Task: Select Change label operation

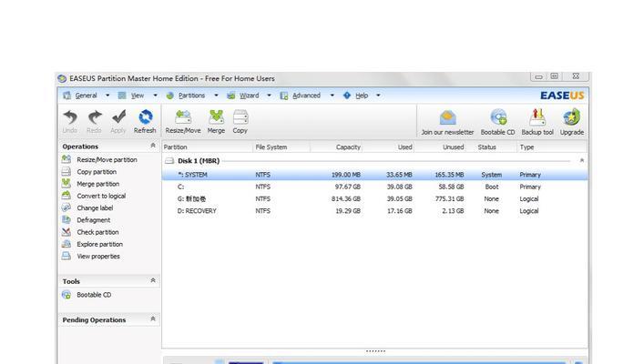Action: [95, 208]
